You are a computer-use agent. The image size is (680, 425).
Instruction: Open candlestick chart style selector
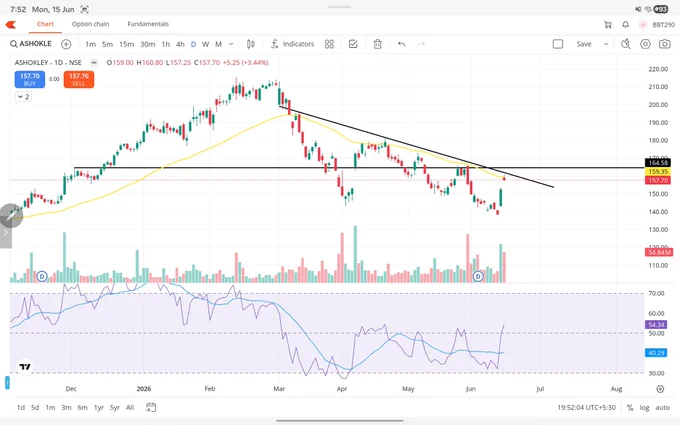click(x=251, y=44)
